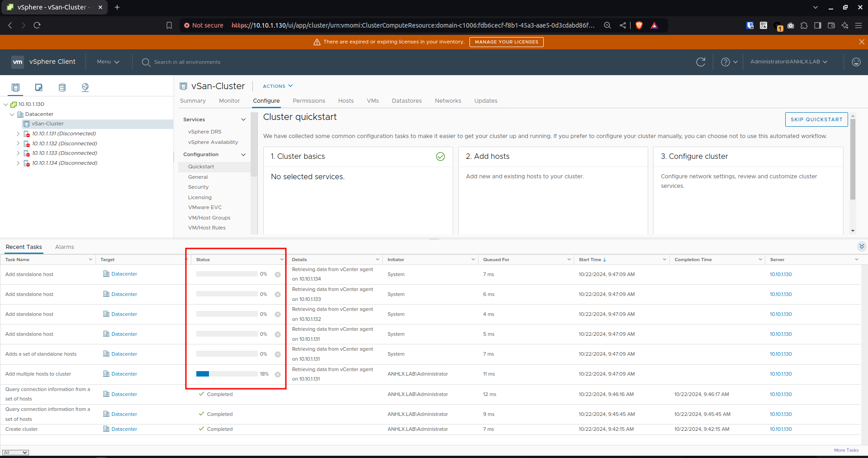Screen dimensions: 868x458
Task: Click the feedback smiley face icon
Action: 856,62
